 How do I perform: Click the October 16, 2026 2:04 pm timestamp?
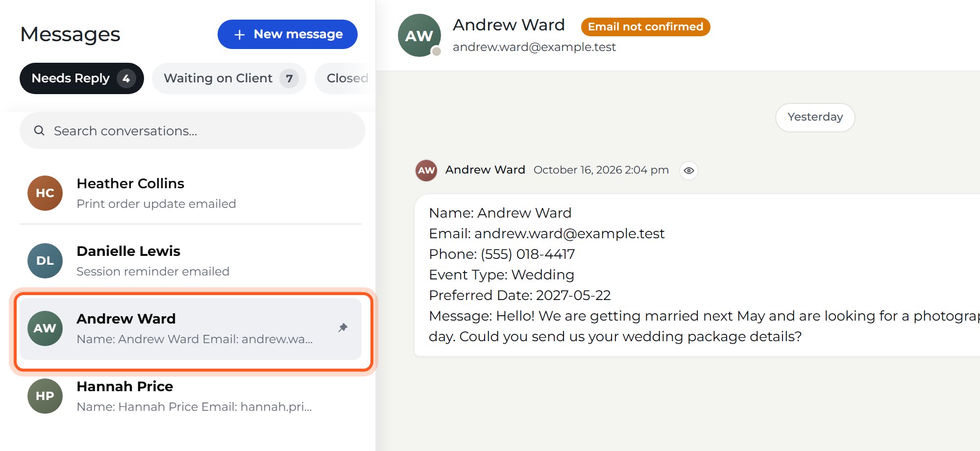601,170
